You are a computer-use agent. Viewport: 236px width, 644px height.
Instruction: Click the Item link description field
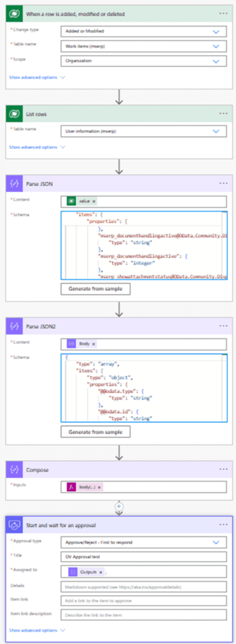click(143, 615)
